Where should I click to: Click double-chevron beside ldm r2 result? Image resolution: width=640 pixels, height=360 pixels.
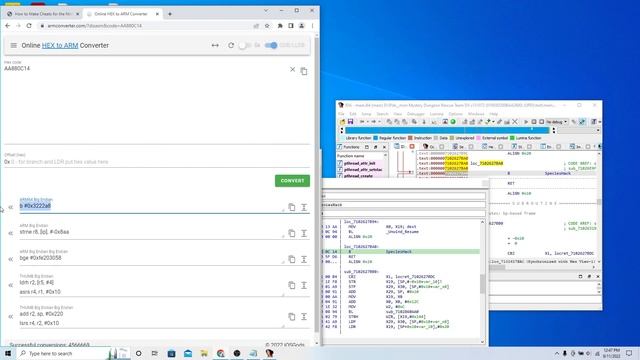[11, 285]
